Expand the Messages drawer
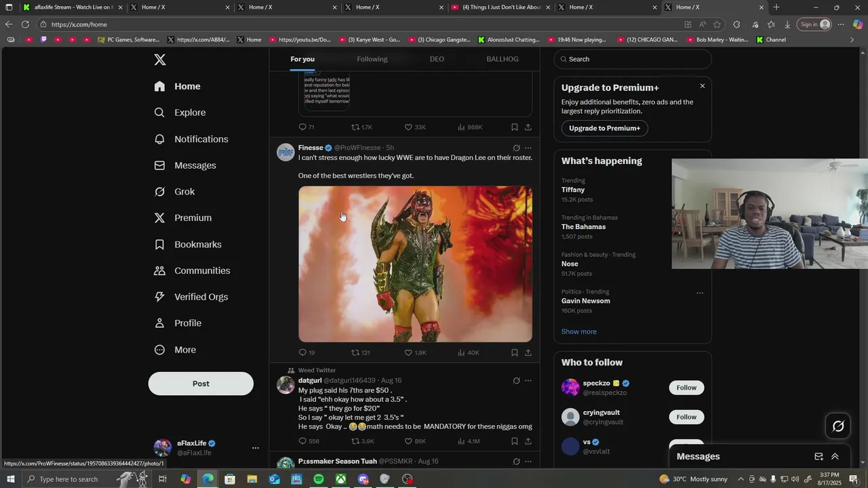Viewport: 868px width, 488px height. [x=835, y=457]
